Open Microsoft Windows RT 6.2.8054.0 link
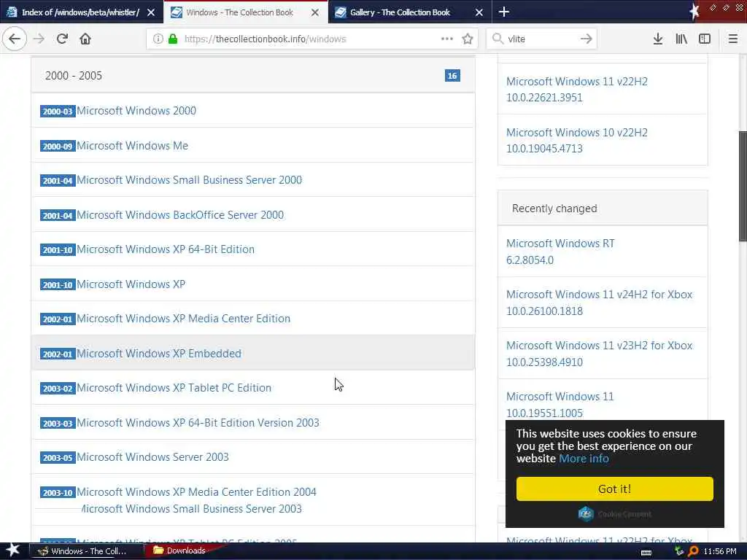Screen dimensions: 747x560 [560, 252]
